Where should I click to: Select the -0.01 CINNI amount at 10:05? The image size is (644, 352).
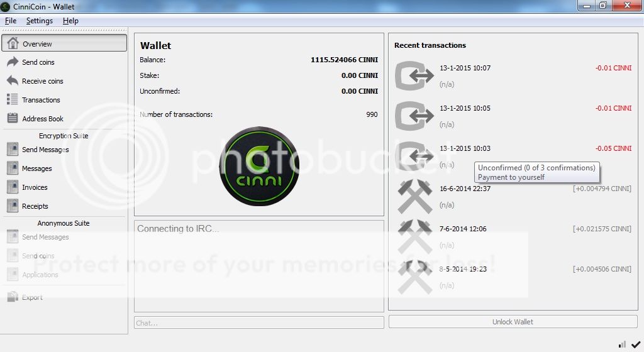click(613, 108)
